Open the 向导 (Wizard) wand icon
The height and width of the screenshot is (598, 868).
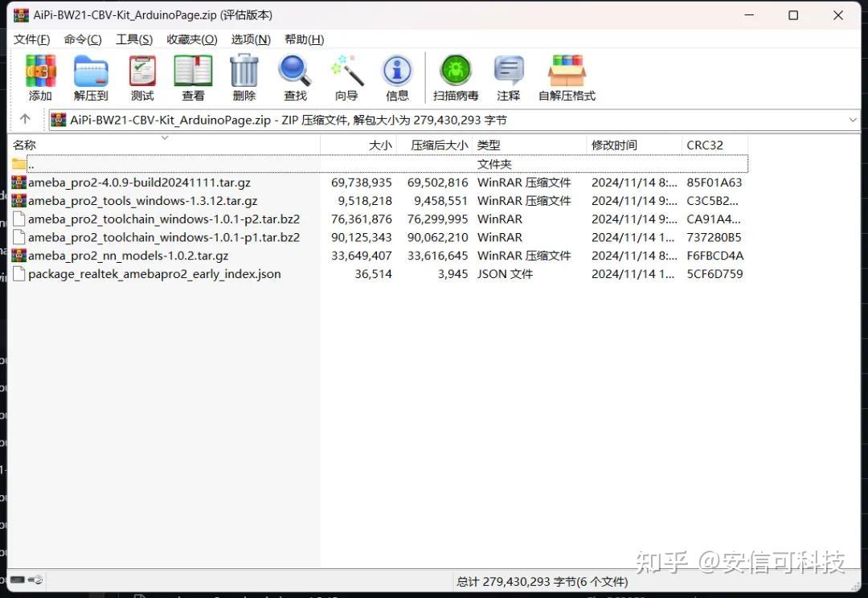tap(346, 70)
